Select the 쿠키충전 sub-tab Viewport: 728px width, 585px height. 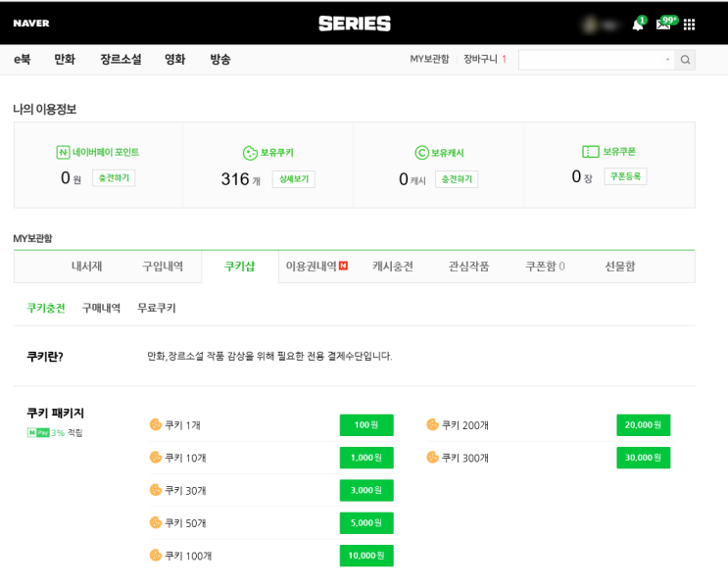point(45,308)
